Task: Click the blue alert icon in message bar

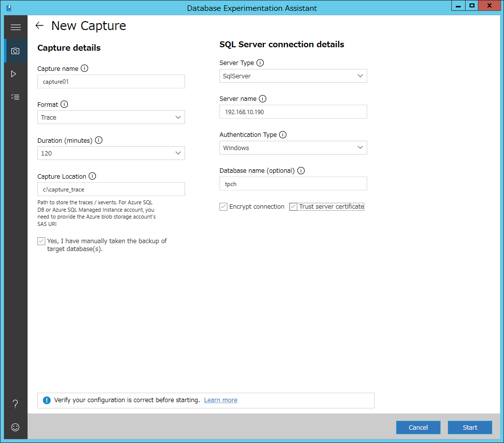Action: [x=47, y=400]
